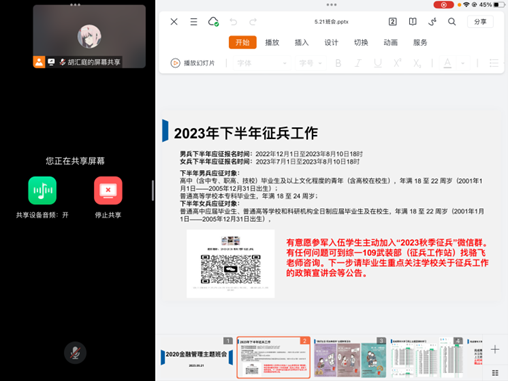Image resolution: width=508 pixels, height=381 pixels.
Task: Open the 字号 font size dropdown
Action: pyautogui.click(x=310, y=63)
